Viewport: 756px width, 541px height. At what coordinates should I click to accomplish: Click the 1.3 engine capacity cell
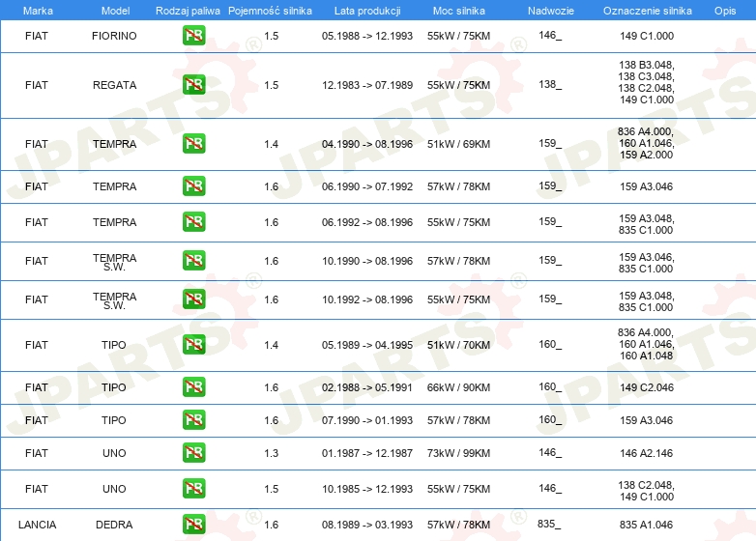(272, 453)
